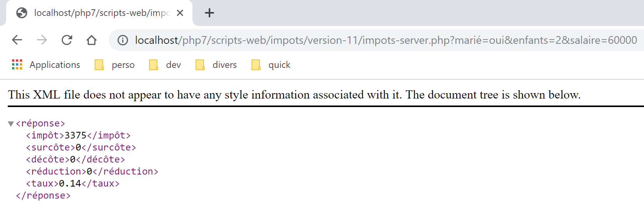The image size is (644, 211).
Task: Open the quick bookmarks folder
Action: (271, 65)
